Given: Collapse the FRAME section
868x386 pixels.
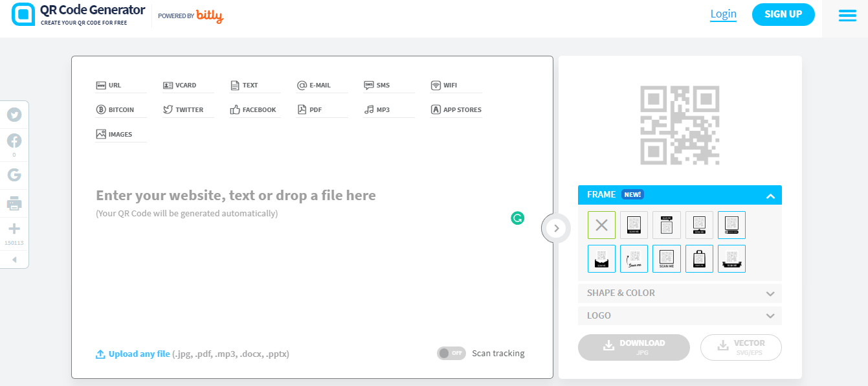Looking at the screenshot, I should pos(770,194).
